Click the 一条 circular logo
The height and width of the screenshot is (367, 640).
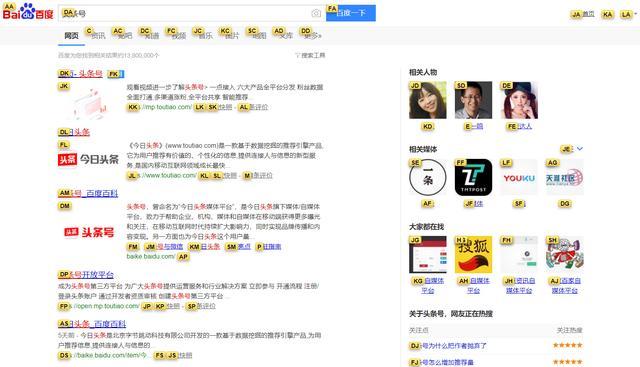coord(428,177)
